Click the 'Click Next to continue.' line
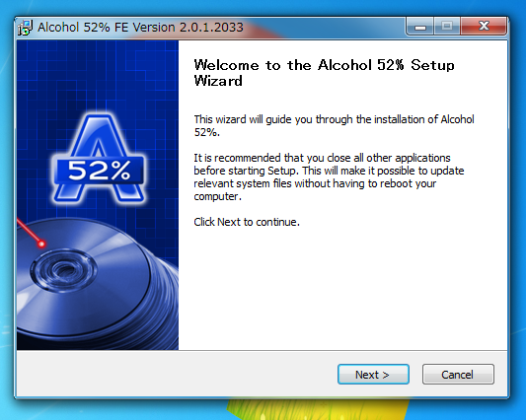This screenshot has height=420, width=526. 247,222
